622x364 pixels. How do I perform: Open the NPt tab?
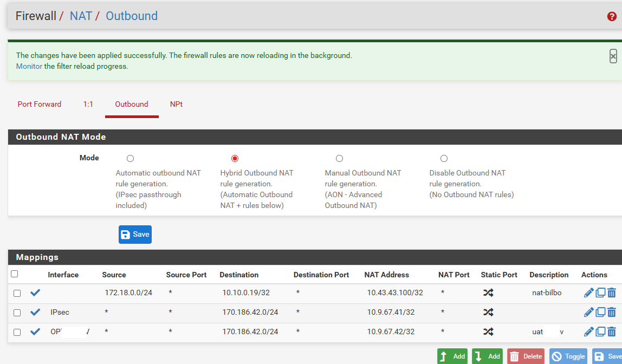click(176, 104)
